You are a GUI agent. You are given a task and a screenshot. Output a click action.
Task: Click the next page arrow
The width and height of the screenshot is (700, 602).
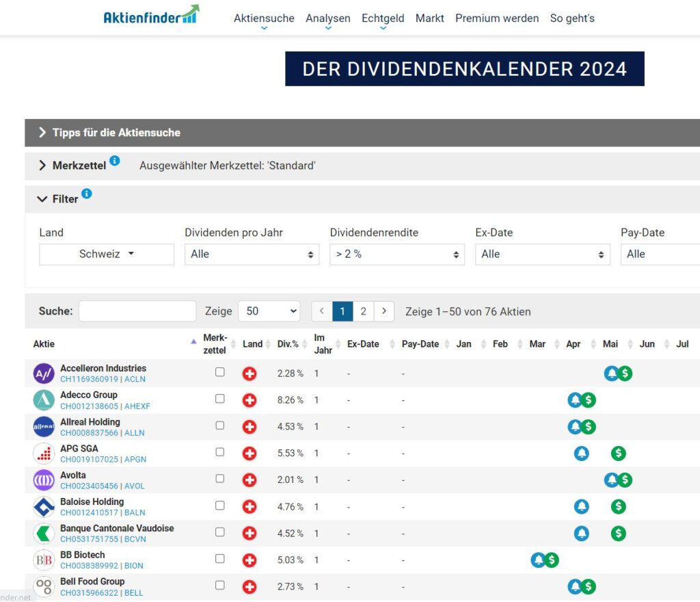point(384,311)
